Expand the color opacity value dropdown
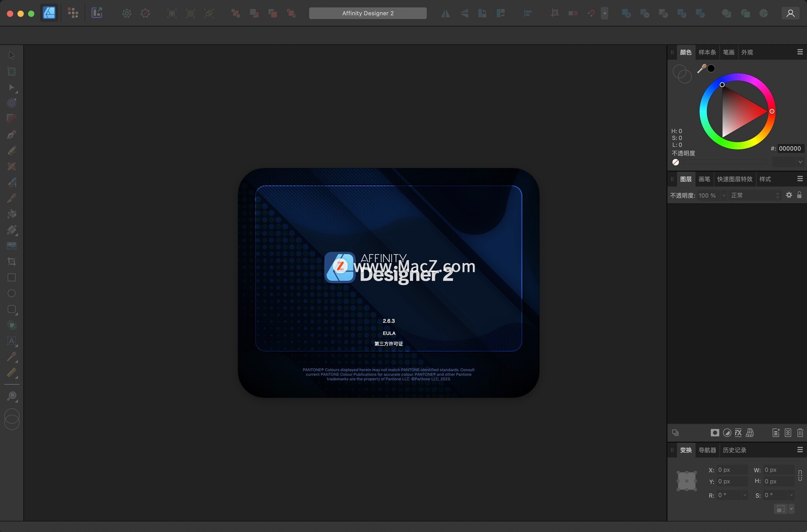 pos(800,162)
